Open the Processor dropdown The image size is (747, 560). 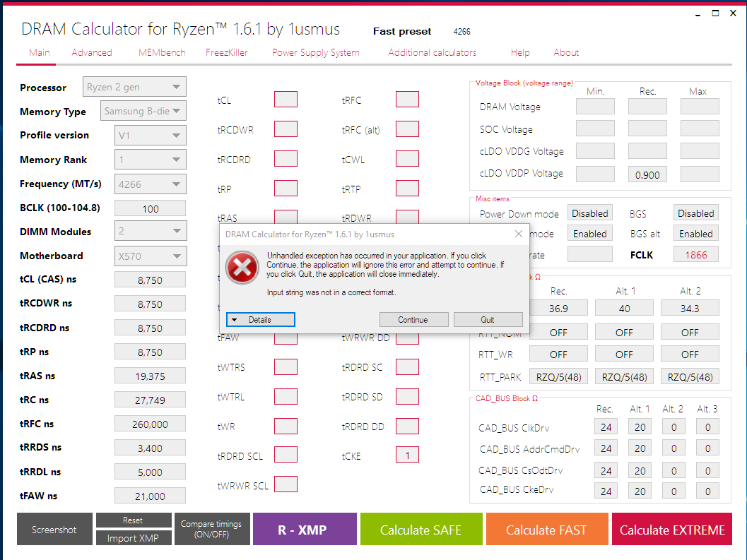click(134, 87)
